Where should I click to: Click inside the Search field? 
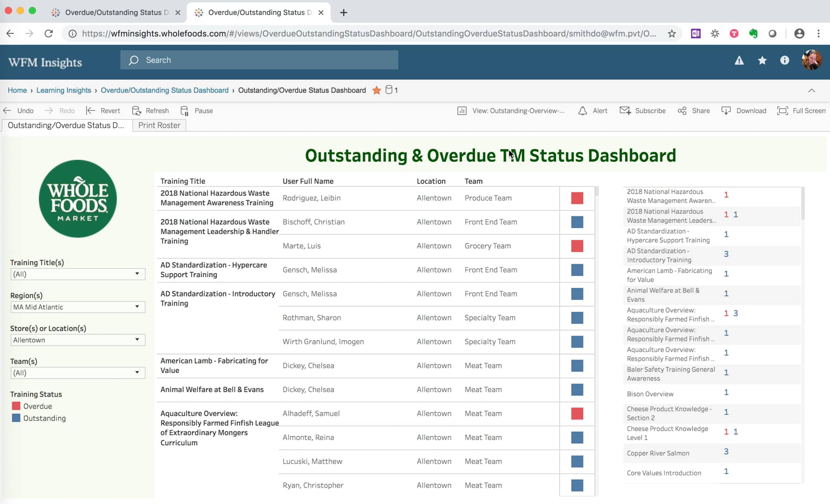(x=259, y=60)
